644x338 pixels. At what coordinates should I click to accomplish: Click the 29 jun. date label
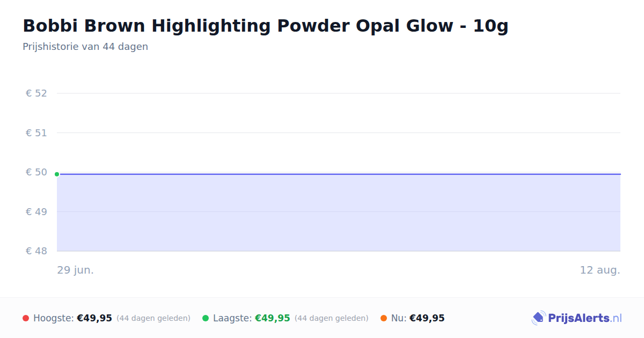76,270
